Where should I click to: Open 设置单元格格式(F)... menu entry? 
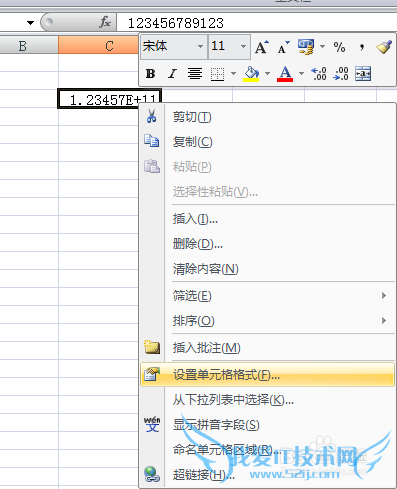click(267, 375)
